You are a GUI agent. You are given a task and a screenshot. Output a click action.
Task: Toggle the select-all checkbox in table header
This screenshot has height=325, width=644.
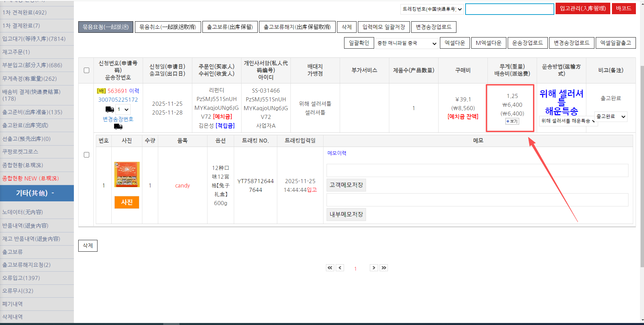click(x=86, y=70)
